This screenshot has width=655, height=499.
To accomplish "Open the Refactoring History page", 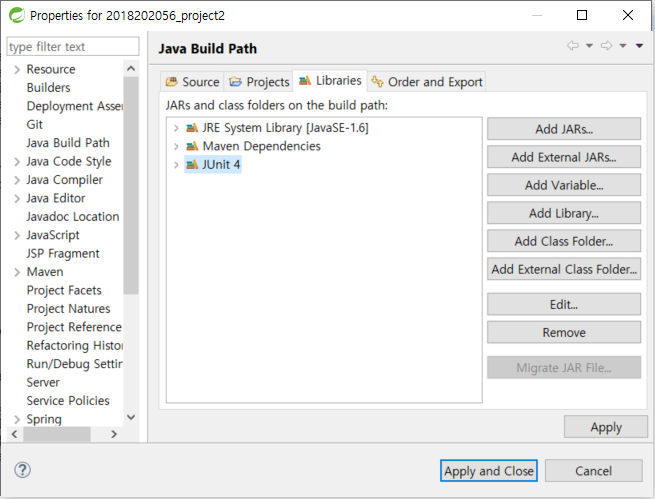I will pos(75,345).
